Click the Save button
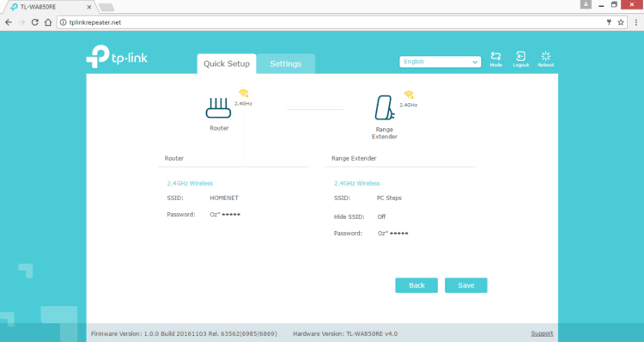Image resolution: width=644 pixels, height=342 pixels. tap(466, 285)
